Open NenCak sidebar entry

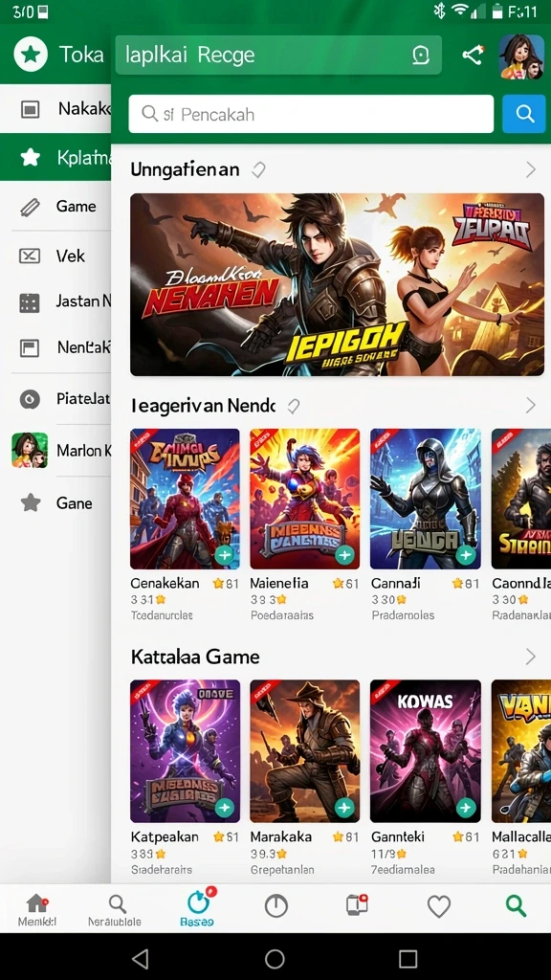click(x=55, y=347)
